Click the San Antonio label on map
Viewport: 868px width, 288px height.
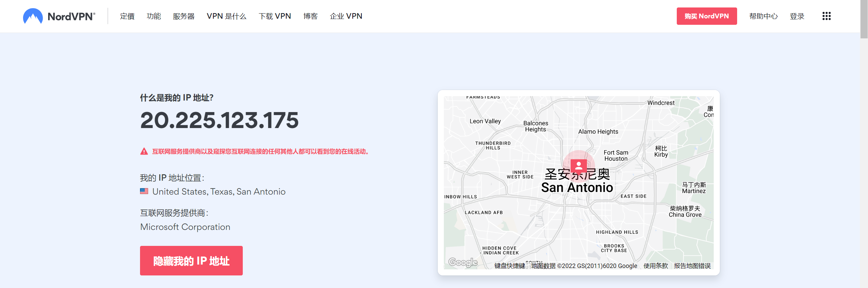point(577,187)
